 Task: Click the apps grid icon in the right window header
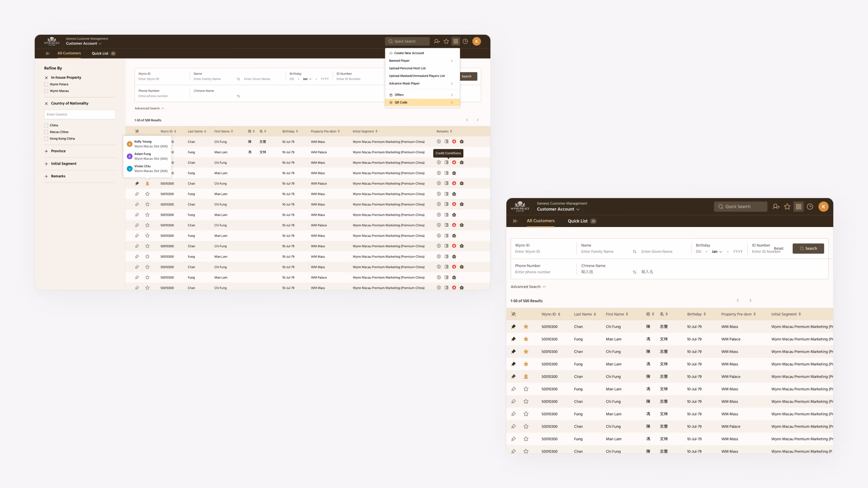coord(799,207)
